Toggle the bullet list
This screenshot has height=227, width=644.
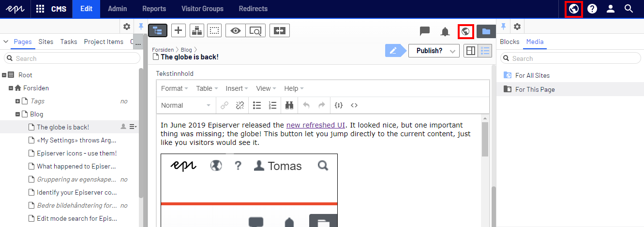pyautogui.click(x=257, y=105)
